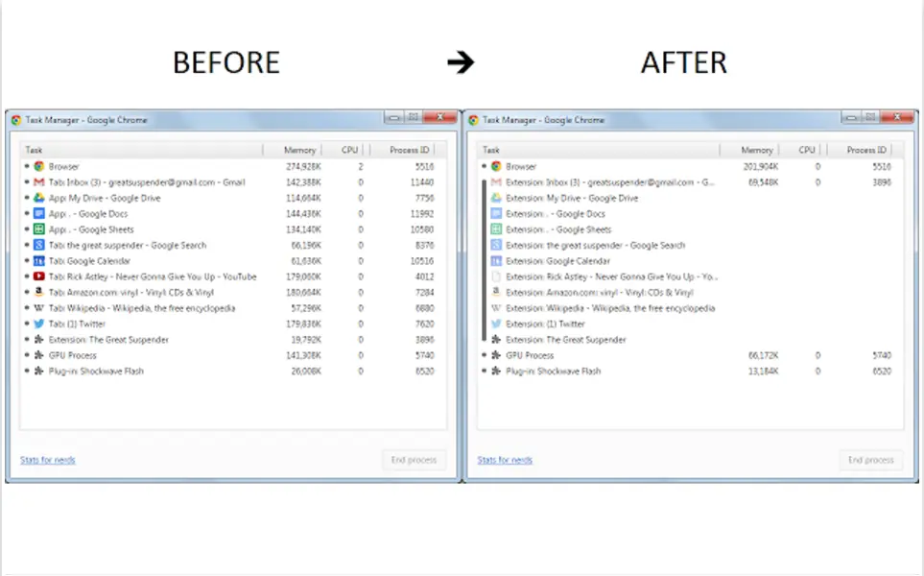Click 66,172K GPU memory value in AFTER
The width and height of the screenshot is (924, 576).
click(x=763, y=355)
